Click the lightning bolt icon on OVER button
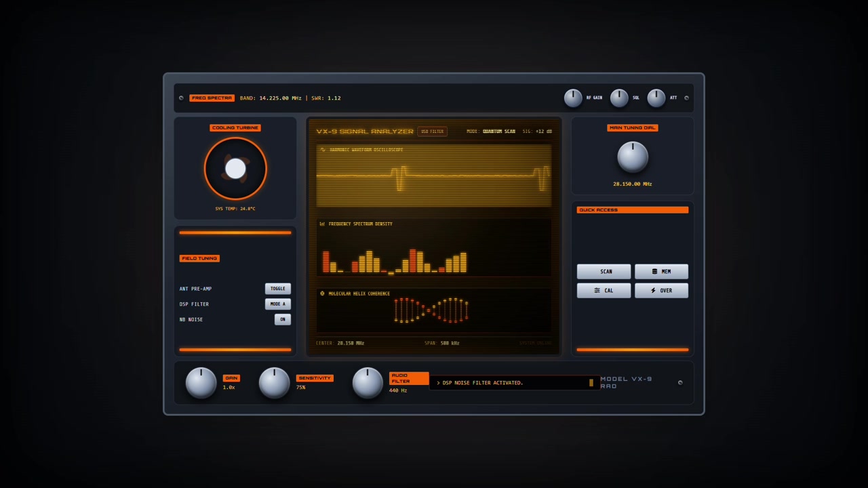868x488 pixels. (x=653, y=291)
